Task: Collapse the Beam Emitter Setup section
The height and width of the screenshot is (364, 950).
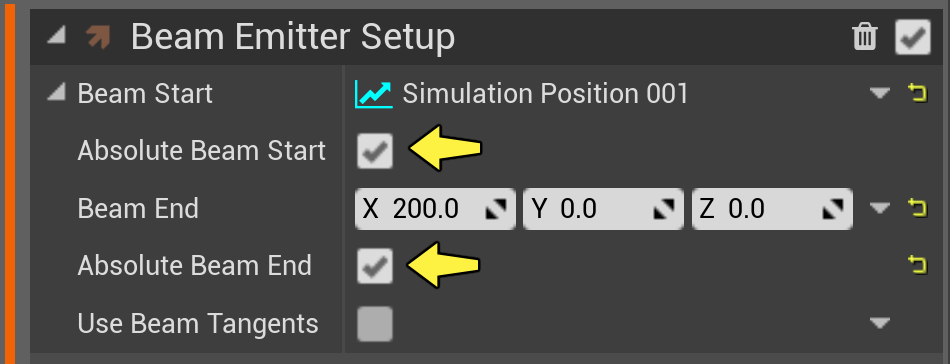Action: tap(57, 36)
